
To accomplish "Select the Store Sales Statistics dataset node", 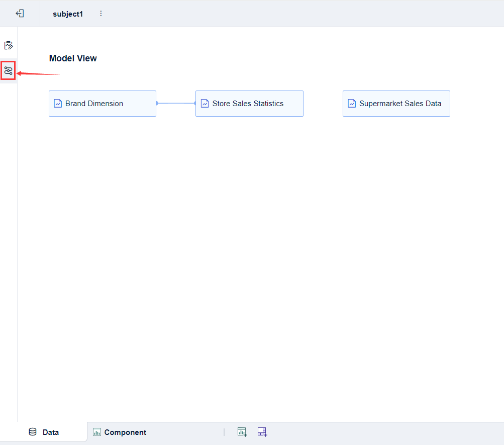I will click(249, 103).
